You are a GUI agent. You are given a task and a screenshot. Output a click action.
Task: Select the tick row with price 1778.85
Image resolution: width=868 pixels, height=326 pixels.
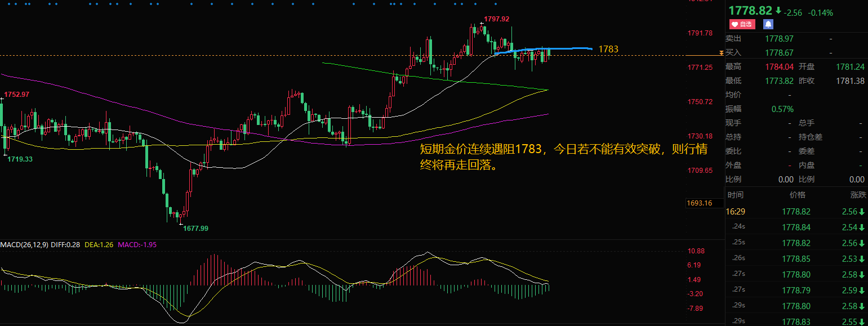click(x=796, y=259)
